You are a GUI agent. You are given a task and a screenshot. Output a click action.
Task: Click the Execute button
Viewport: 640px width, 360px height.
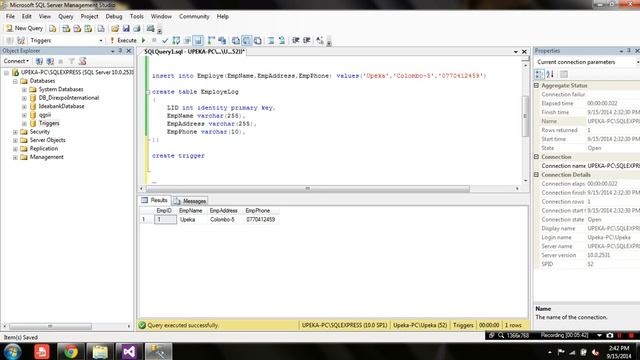[123, 40]
